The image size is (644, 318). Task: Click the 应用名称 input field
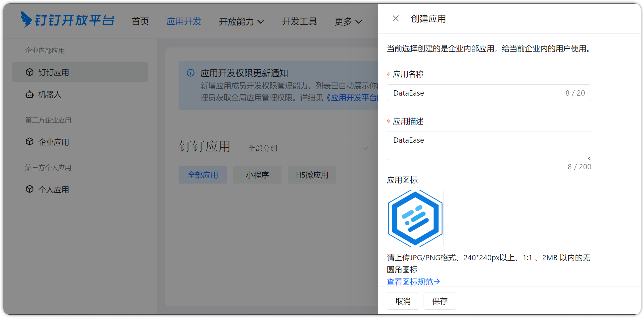point(489,93)
